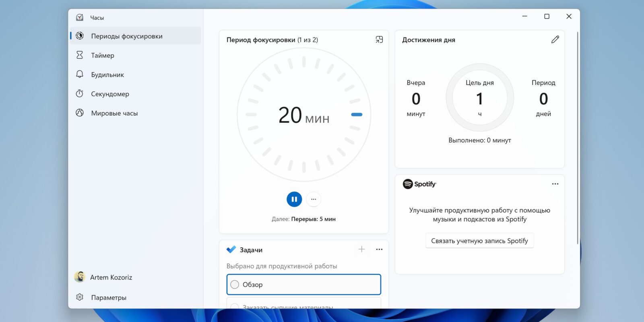Add a new task with plus icon
This screenshot has height=322, width=644.
(362, 250)
